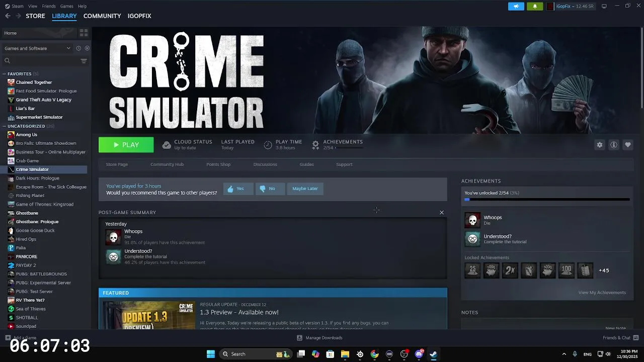Open the Guides link
The height and width of the screenshot is (362, 644).
point(306,164)
